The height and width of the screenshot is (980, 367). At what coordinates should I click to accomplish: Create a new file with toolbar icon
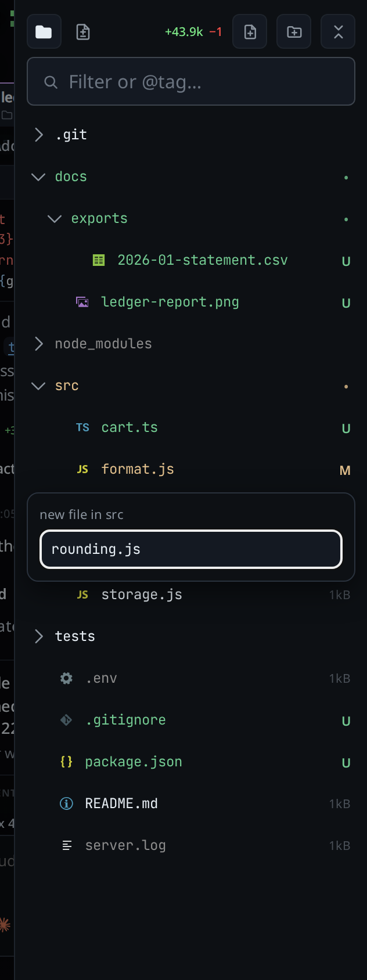pyautogui.click(x=250, y=31)
